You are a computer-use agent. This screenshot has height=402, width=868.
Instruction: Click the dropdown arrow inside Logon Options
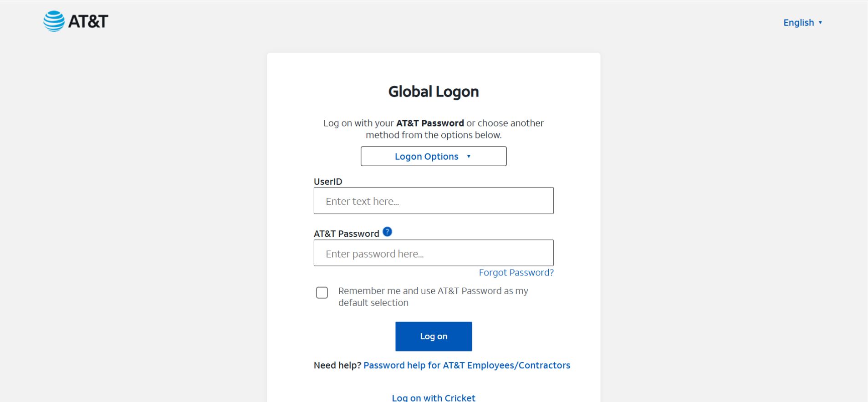coord(469,156)
